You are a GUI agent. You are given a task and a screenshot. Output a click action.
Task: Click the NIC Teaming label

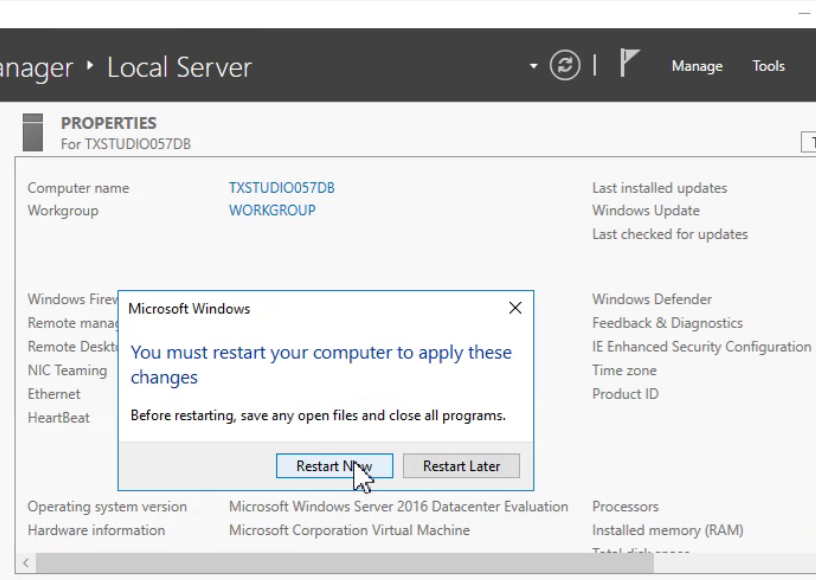pos(67,370)
